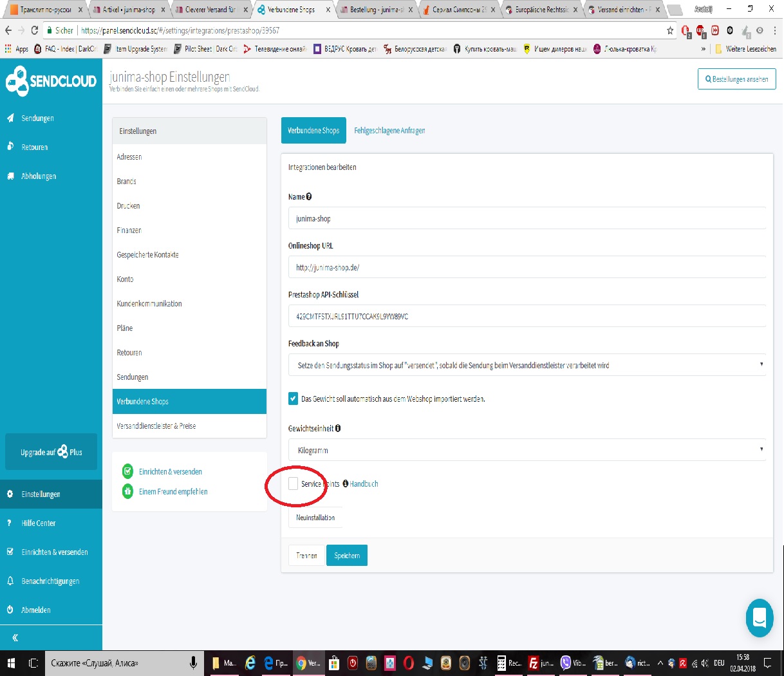Select Gespeicherte Kontakte in settings list
Image resolution: width=784 pixels, height=676 pixels.
pyautogui.click(x=189, y=255)
